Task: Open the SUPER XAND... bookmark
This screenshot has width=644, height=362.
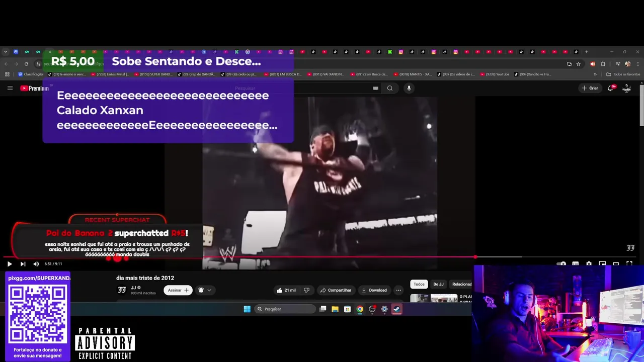Action: [153, 74]
